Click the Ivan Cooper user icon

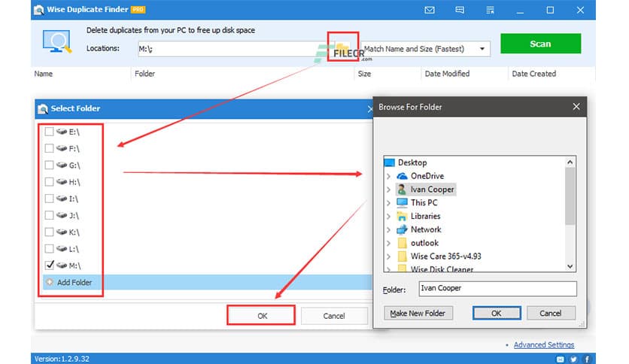(x=402, y=190)
